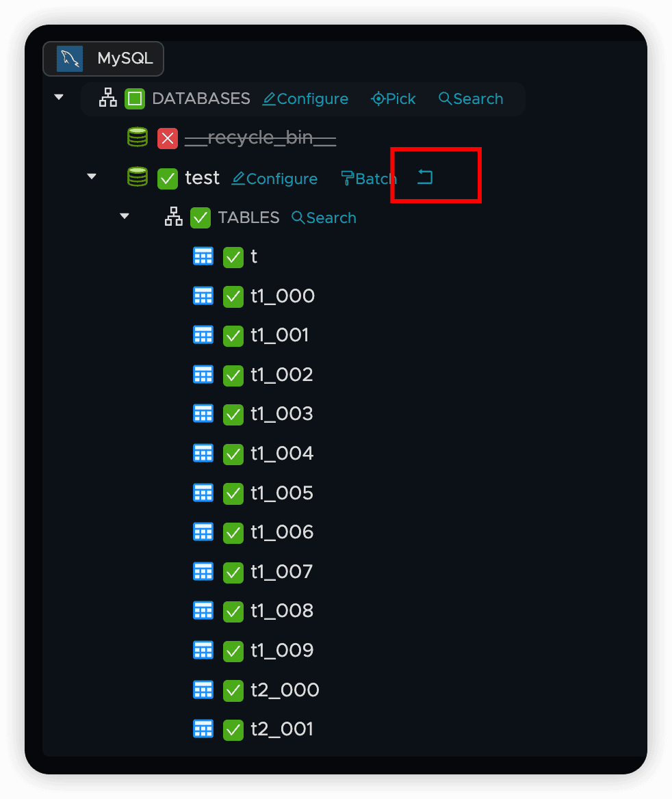Click the __recycle_bin__ database cylinder icon
672x799 pixels.
[x=138, y=137]
